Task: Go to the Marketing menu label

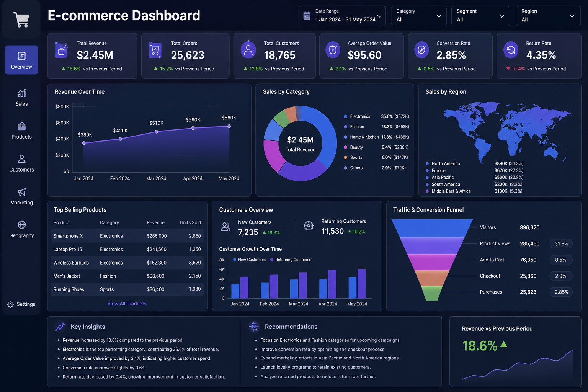Action: 22,203
